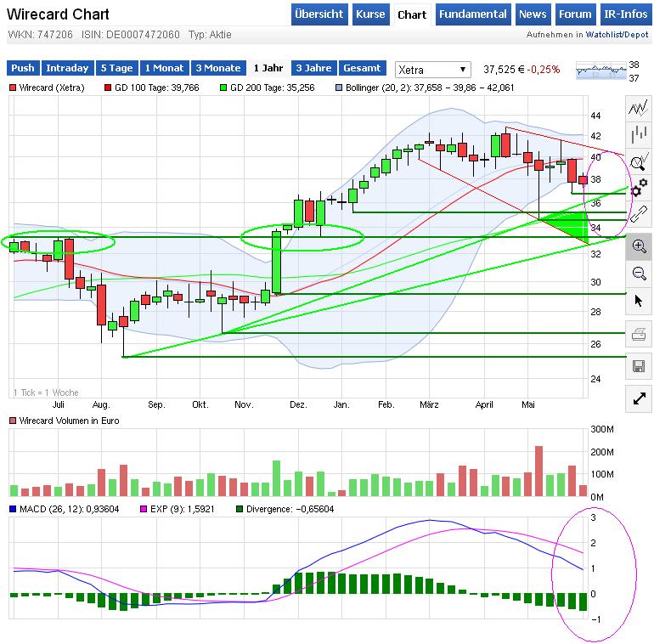654x644 pixels.
Task: Select the bar/OHLC chart type icon
Action: tap(639, 135)
